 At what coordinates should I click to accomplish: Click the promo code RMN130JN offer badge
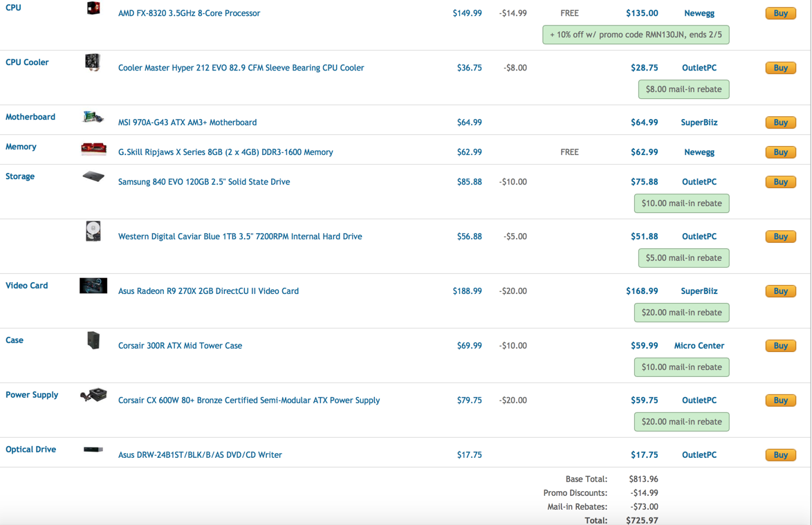636,35
